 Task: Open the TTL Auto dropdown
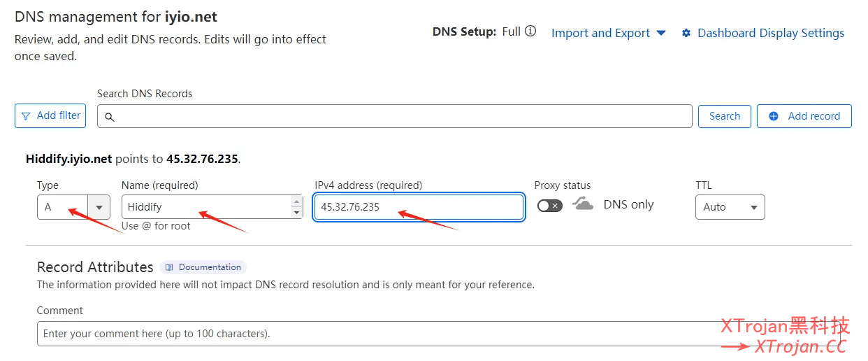[x=730, y=207]
